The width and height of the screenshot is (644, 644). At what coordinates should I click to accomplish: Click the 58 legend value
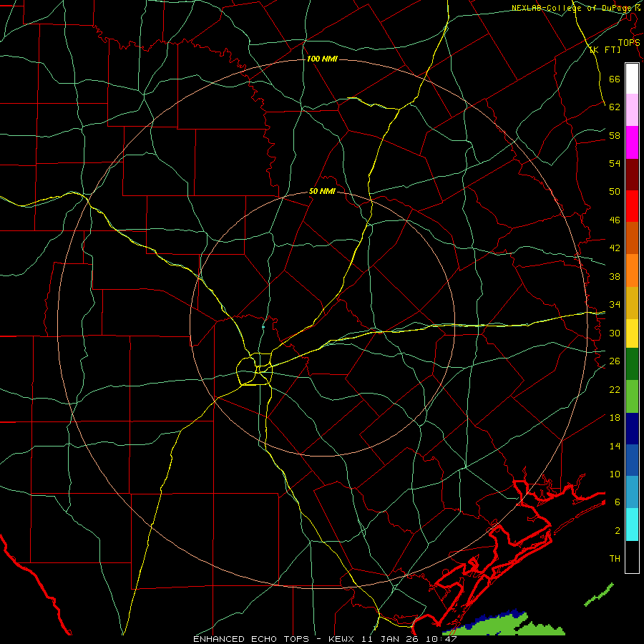point(615,135)
